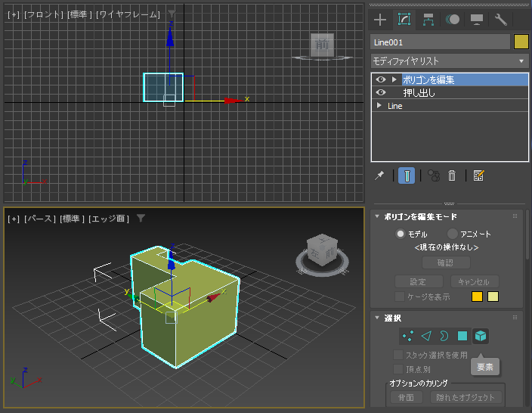532x413 pixels.
Task: Switch to the Modify panel tab
Action: [x=404, y=20]
